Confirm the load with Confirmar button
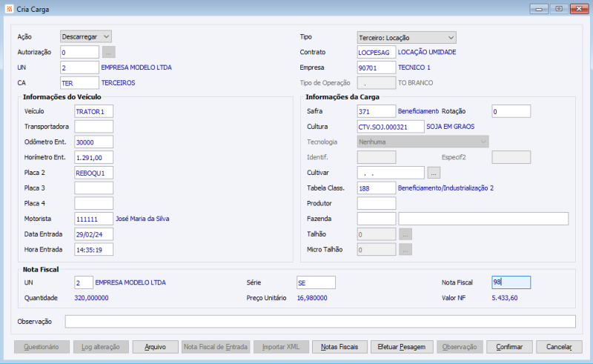Viewport: 593px width, 364px height. tap(509, 347)
